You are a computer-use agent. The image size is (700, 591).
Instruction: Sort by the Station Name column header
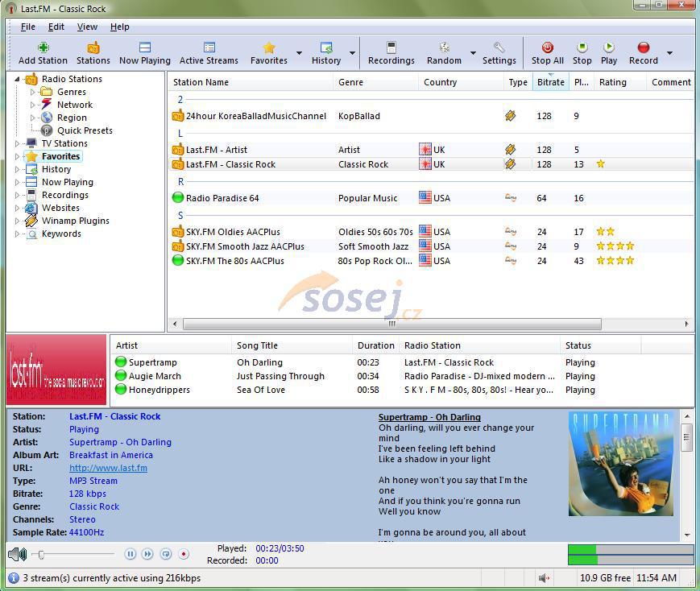pos(251,82)
